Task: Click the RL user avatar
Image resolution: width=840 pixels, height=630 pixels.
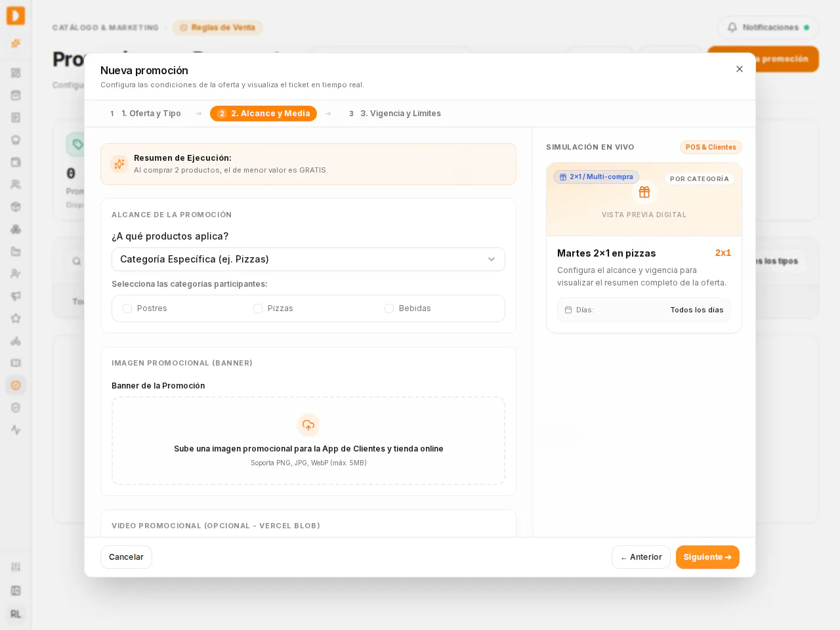Action: tap(16, 614)
